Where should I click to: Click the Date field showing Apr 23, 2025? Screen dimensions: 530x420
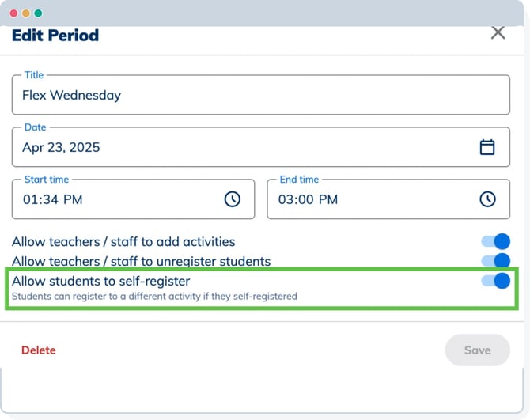coord(237,148)
